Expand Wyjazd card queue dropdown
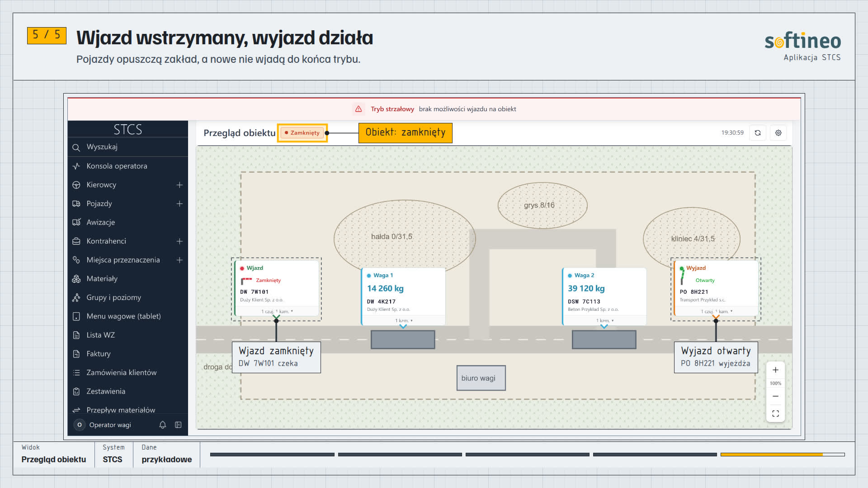 717,311
